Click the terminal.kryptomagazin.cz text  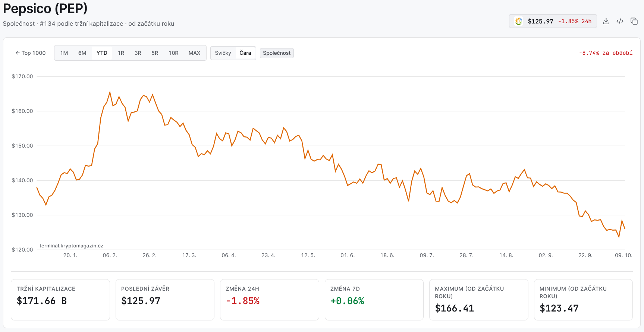(x=71, y=246)
